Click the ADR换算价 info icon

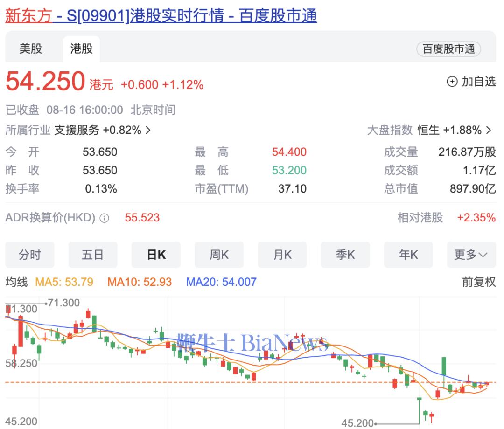click(104, 218)
